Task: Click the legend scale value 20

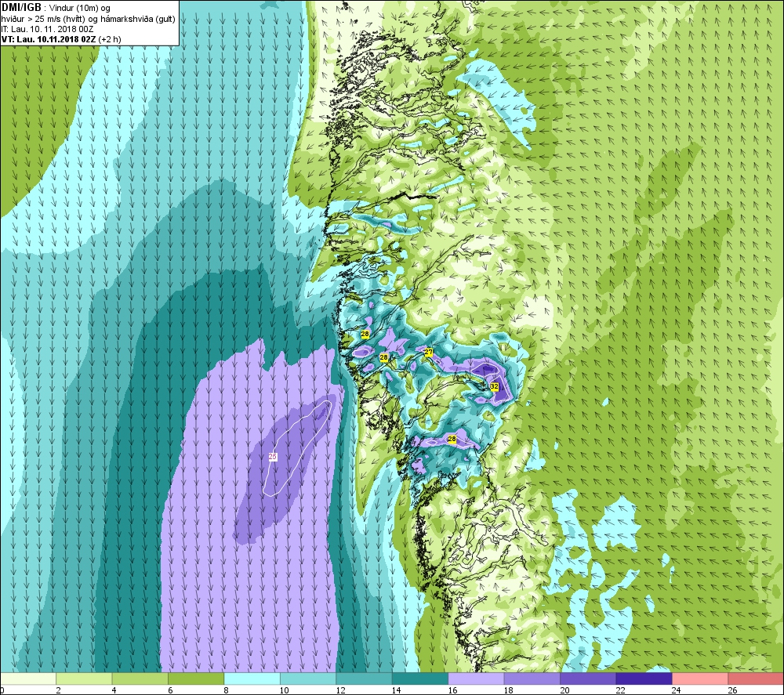Action: point(564,690)
